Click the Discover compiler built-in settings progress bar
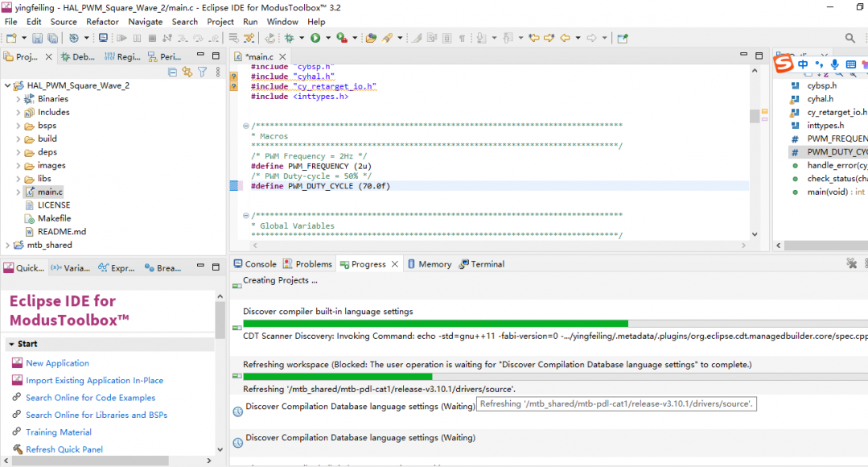This screenshot has width=868, height=467. 555,324
